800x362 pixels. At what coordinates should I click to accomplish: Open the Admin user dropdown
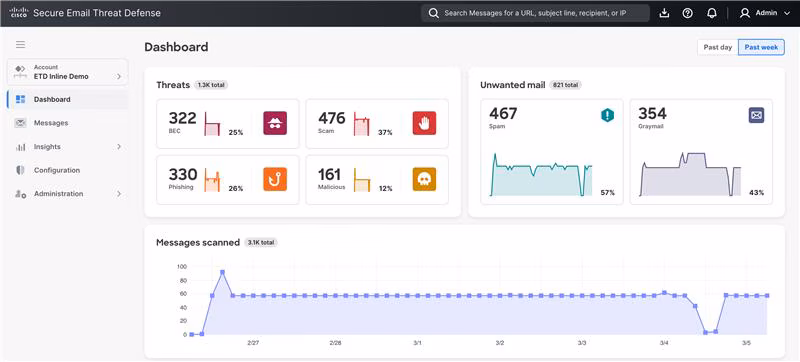pos(764,13)
